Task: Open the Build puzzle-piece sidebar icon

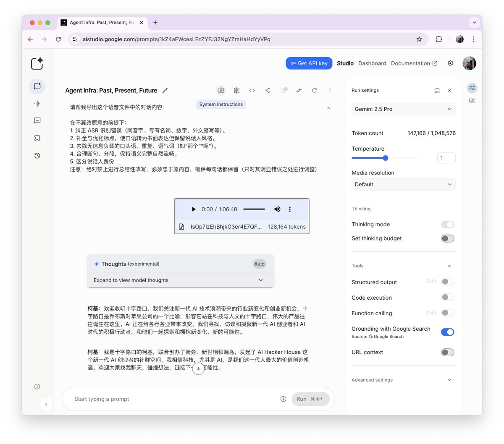Action: 37,138
